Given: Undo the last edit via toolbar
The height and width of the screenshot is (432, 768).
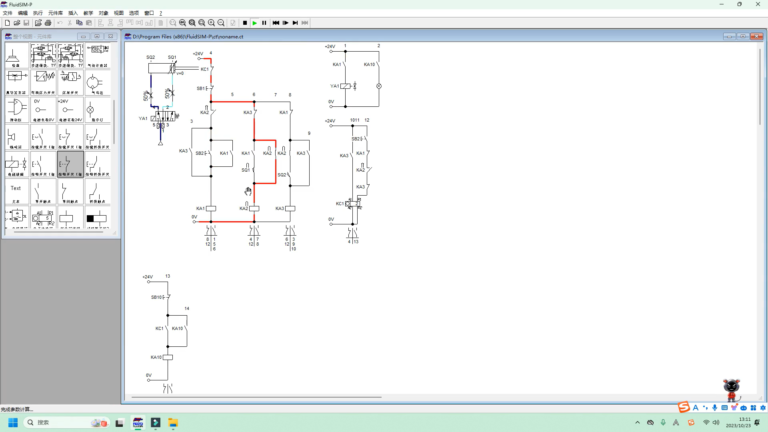Looking at the screenshot, I should point(60,23).
